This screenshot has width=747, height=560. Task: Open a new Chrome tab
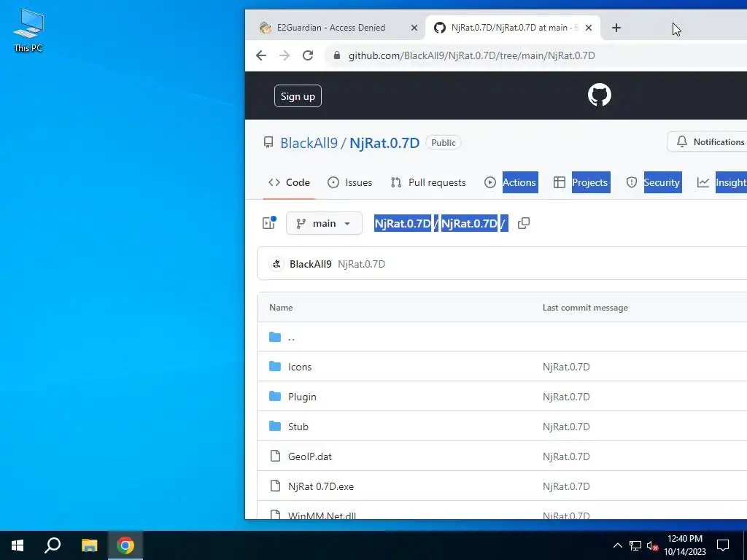click(x=616, y=28)
